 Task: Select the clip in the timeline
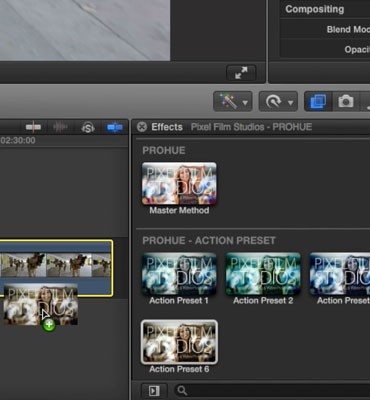point(56,269)
